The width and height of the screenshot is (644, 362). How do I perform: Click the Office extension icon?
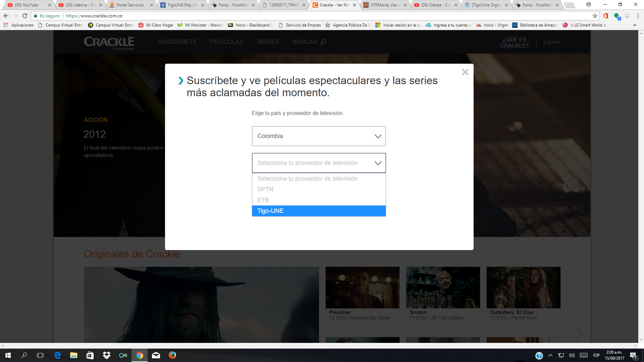click(606, 16)
